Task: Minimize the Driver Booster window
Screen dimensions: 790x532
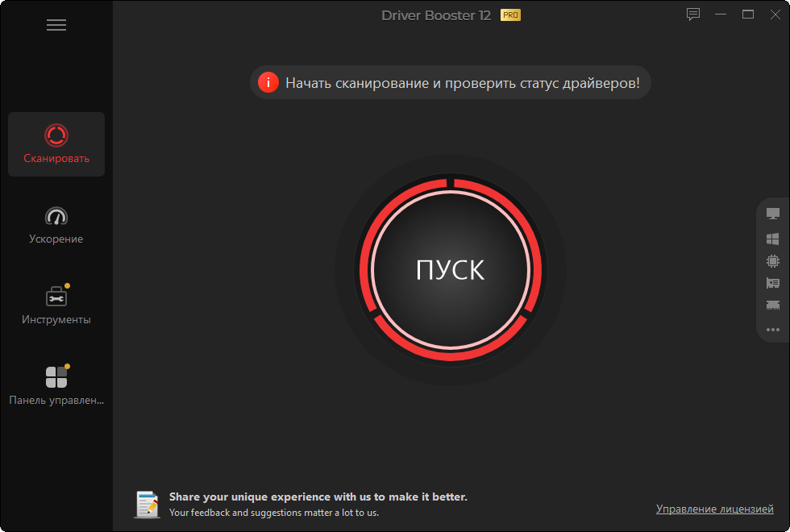Action: [x=721, y=15]
